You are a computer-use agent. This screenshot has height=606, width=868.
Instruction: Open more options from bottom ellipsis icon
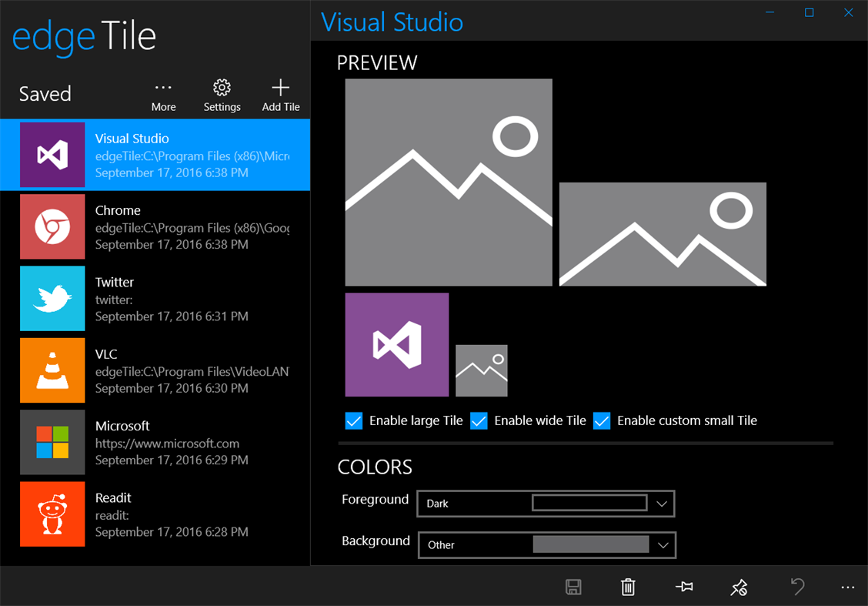click(x=847, y=587)
